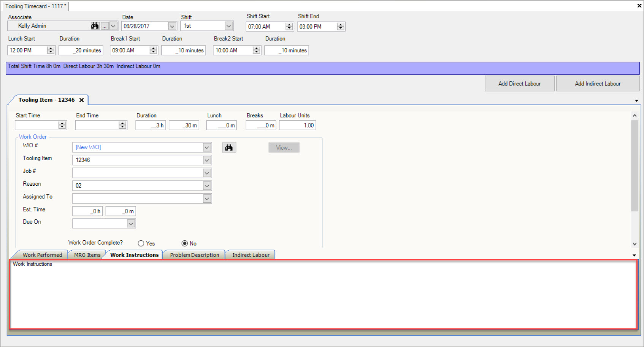The height and width of the screenshot is (347, 644).
Task: Switch to the Work Performed tab
Action: (x=42, y=255)
